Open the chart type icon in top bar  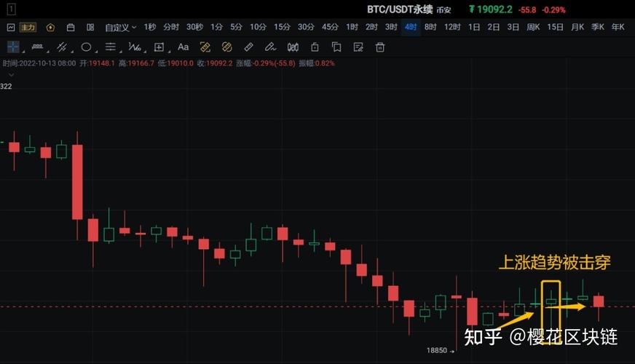click(x=11, y=27)
